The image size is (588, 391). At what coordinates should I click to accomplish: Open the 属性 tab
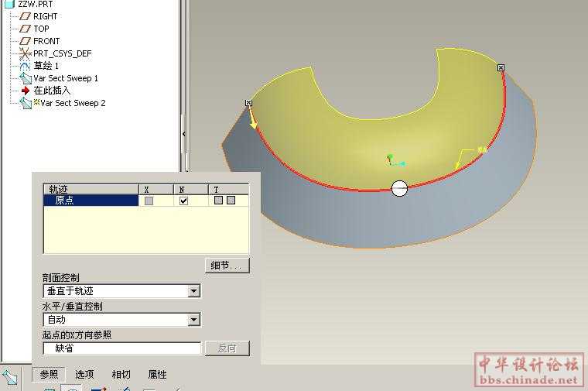tap(157, 374)
